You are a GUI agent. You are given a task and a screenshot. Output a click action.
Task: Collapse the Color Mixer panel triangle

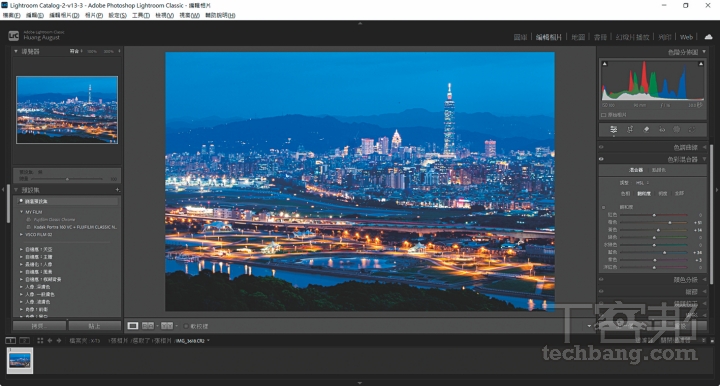click(x=704, y=159)
